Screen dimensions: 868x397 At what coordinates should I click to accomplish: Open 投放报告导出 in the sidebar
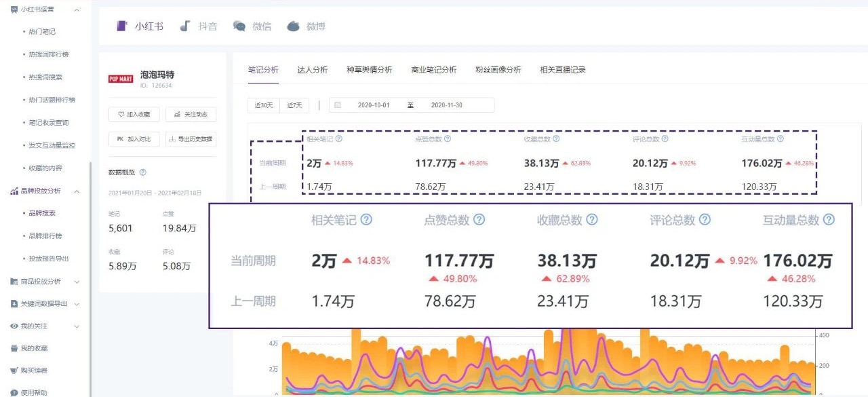[x=49, y=259]
